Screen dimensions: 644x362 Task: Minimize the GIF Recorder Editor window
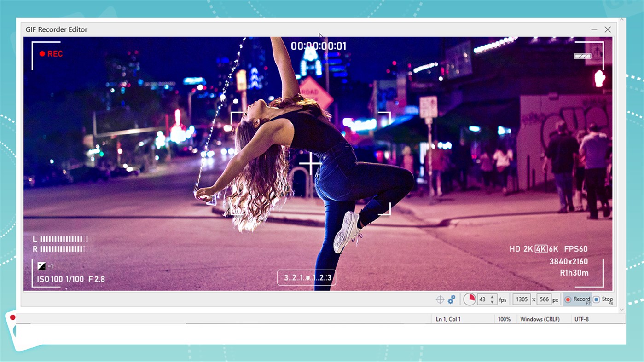tap(594, 29)
